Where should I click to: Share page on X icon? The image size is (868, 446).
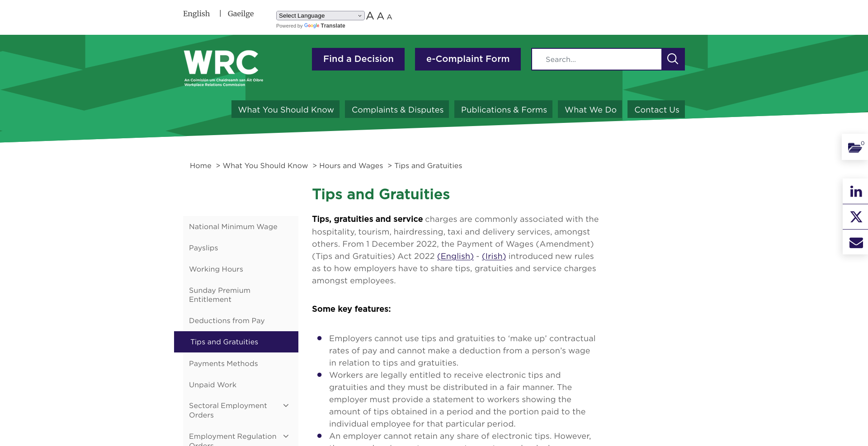click(856, 217)
